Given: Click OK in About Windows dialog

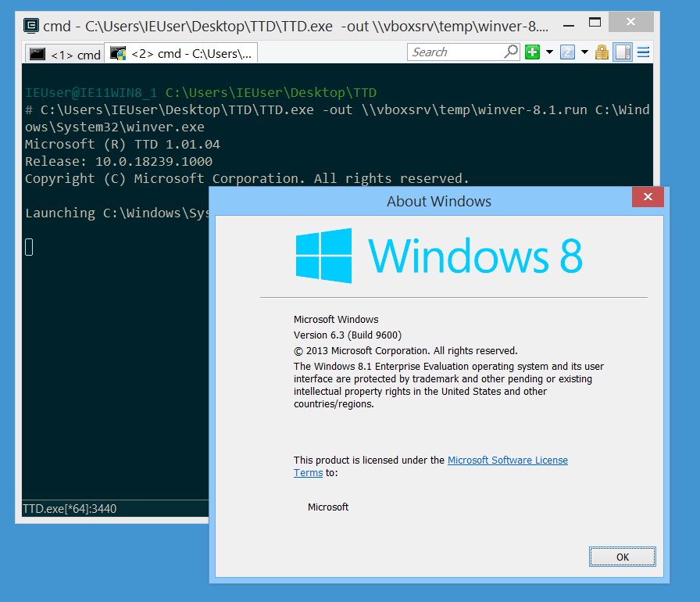Looking at the screenshot, I should click(x=623, y=557).
